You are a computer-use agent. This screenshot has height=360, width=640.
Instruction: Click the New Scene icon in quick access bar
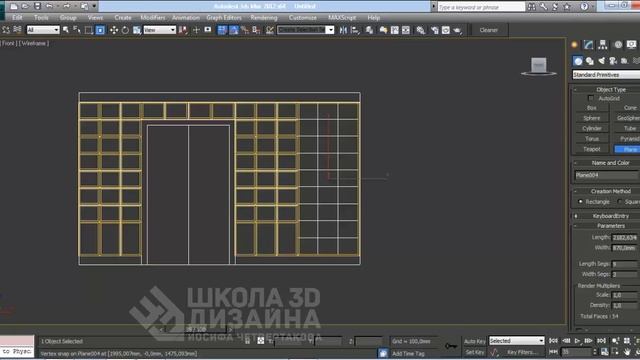click(14, 6)
